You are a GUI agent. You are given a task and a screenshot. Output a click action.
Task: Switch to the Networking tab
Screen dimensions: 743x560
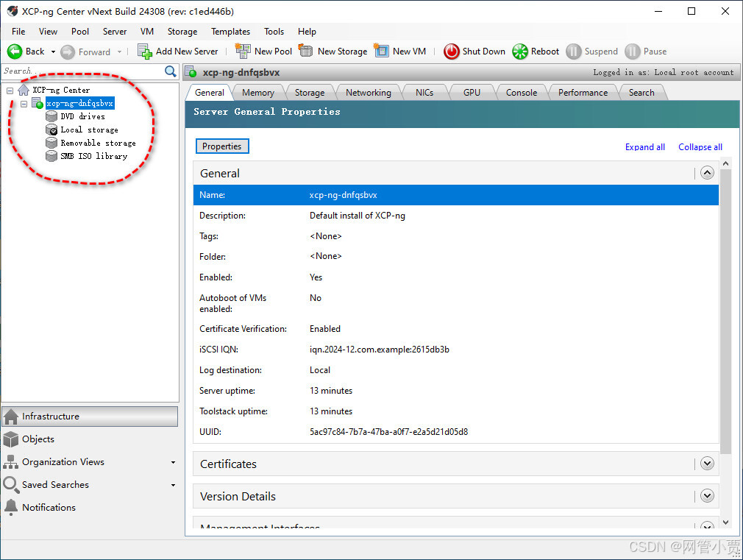[x=368, y=93]
